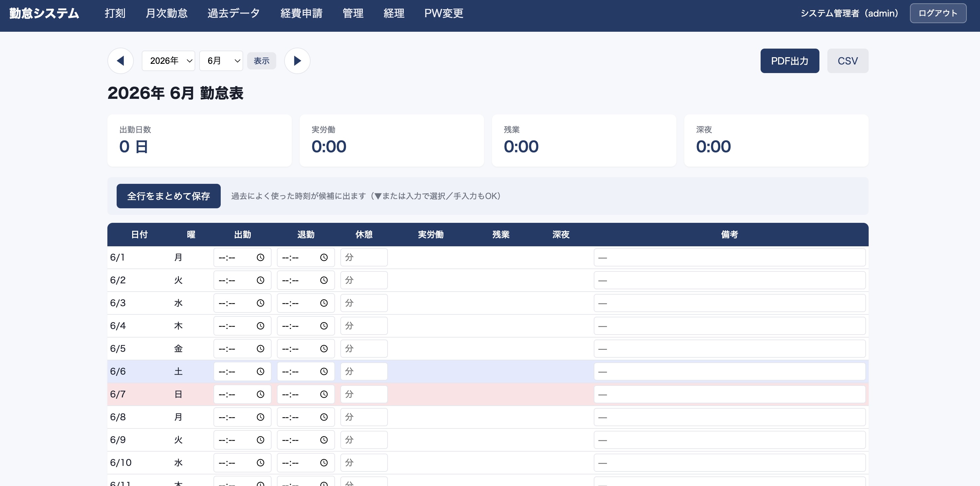Screen dimensions: 980x486
Task: Open clock picker for 6/10 退勤
Action: (324, 463)
